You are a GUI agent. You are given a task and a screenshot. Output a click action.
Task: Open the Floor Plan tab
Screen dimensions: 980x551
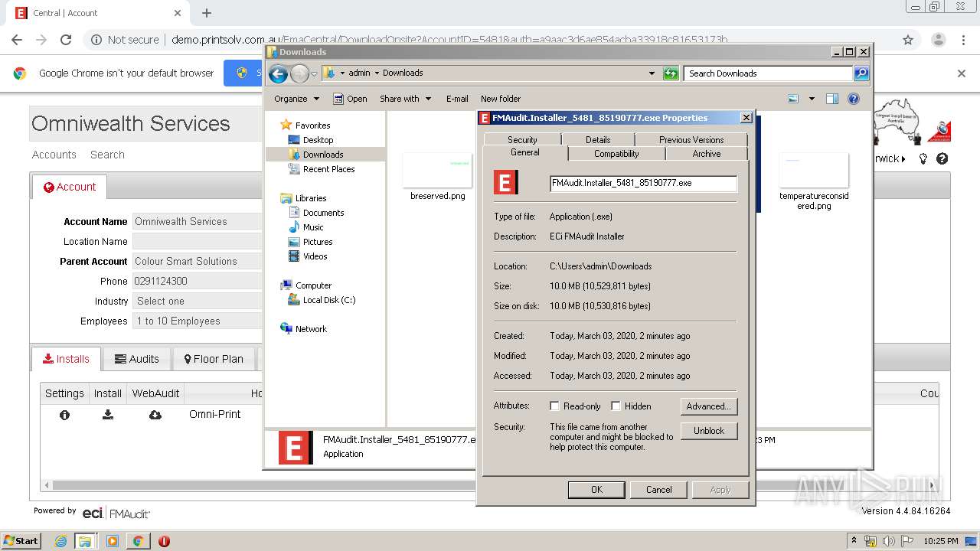(x=214, y=359)
